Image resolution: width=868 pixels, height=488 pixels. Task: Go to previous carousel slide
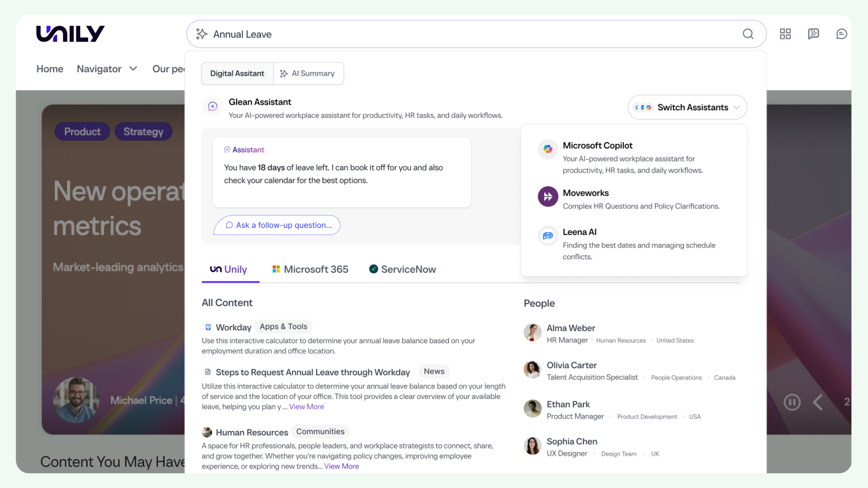pos(818,402)
